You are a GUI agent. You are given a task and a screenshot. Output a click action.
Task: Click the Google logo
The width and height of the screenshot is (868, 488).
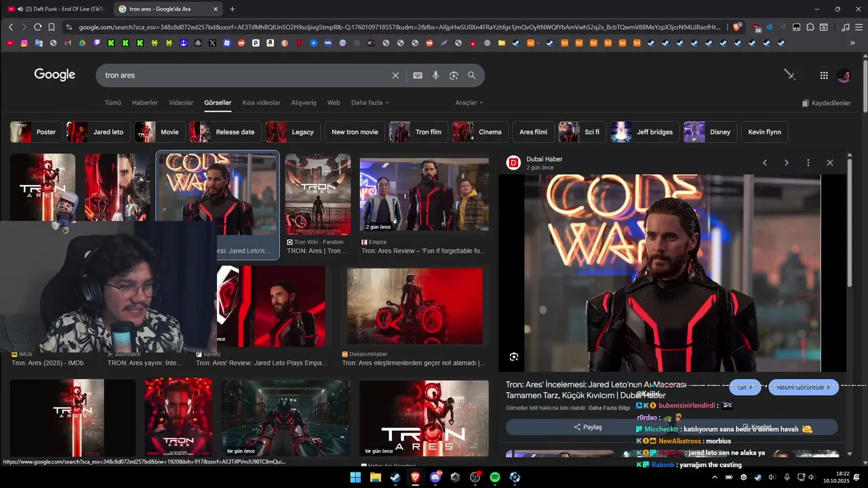click(55, 75)
